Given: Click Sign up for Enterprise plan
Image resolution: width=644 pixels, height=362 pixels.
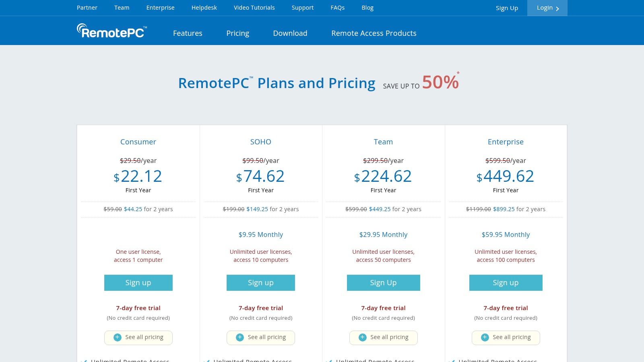Looking at the screenshot, I should tap(506, 283).
